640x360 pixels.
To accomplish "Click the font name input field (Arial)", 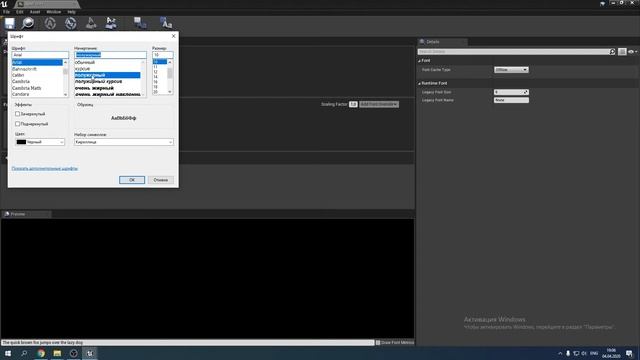I will 40,55.
